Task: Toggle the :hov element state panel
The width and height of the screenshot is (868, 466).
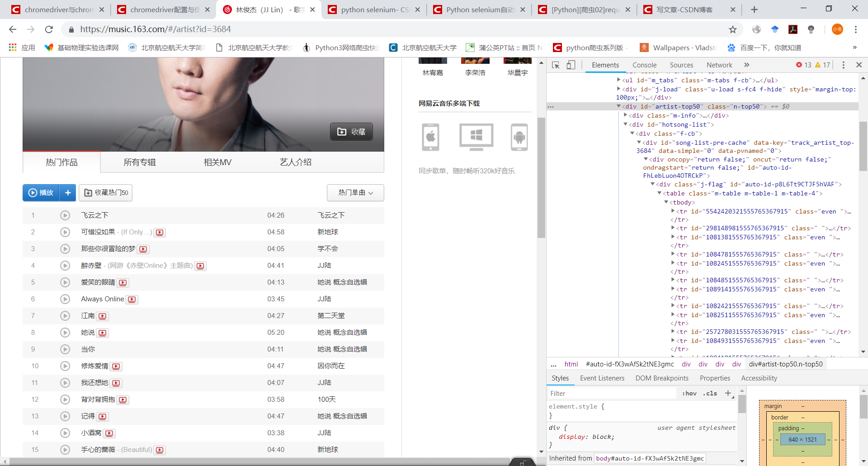Action: point(689,394)
